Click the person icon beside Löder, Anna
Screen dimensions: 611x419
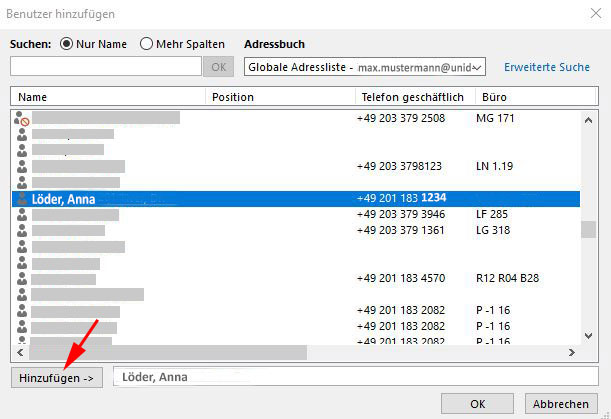click(21, 199)
